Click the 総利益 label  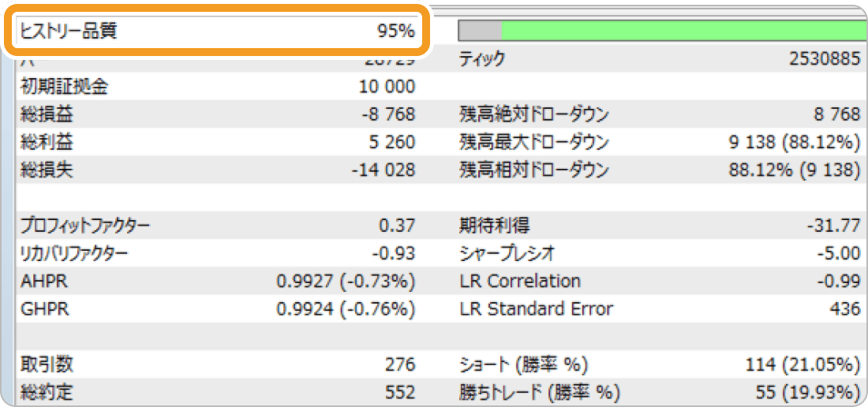click(47, 143)
